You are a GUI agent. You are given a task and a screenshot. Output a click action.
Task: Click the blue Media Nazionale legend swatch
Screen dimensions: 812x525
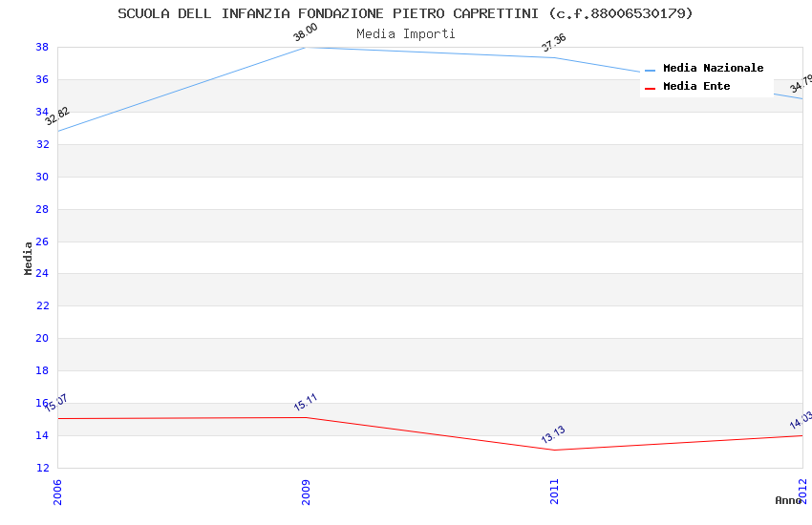(650, 71)
